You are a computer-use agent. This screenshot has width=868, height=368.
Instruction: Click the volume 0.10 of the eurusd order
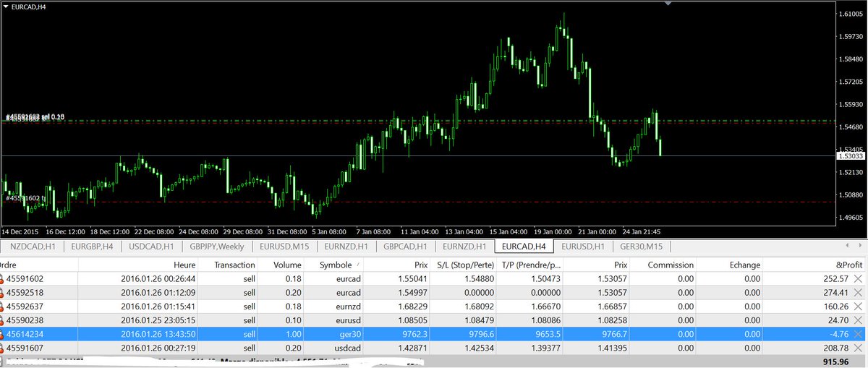[x=293, y=320]
